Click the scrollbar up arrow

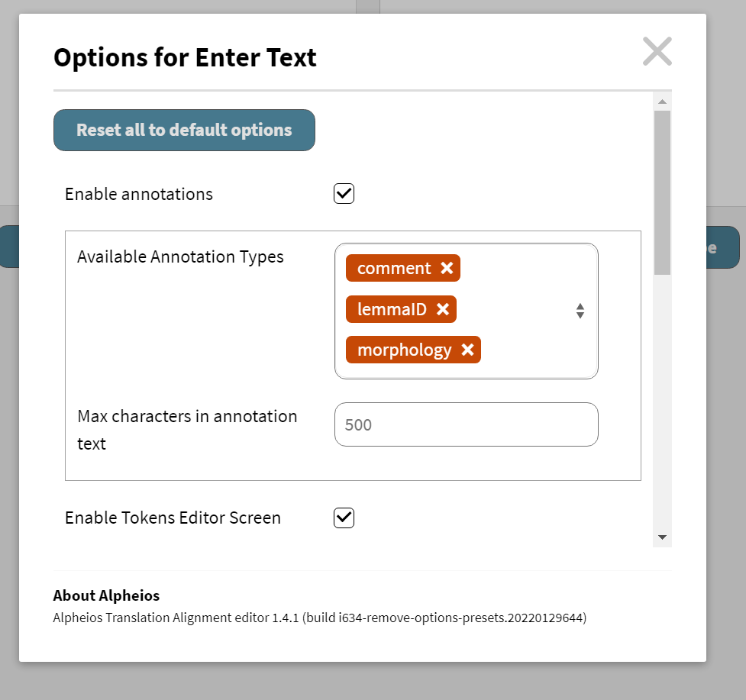[661, 101]
